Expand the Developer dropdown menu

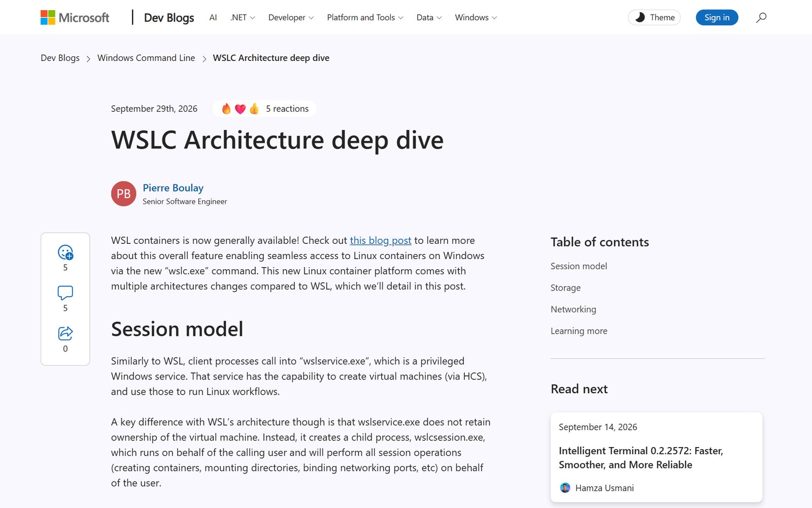(x=291, y=17)
